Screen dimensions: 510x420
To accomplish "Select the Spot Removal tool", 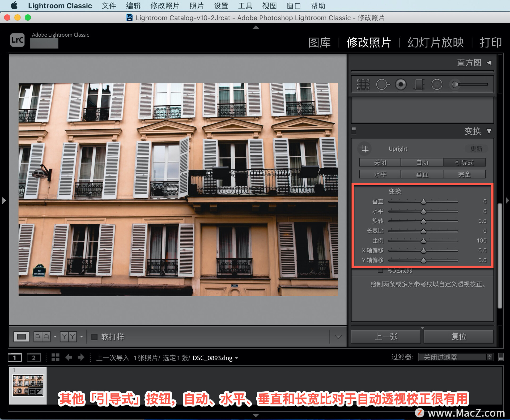I will [x=382, y=85].
